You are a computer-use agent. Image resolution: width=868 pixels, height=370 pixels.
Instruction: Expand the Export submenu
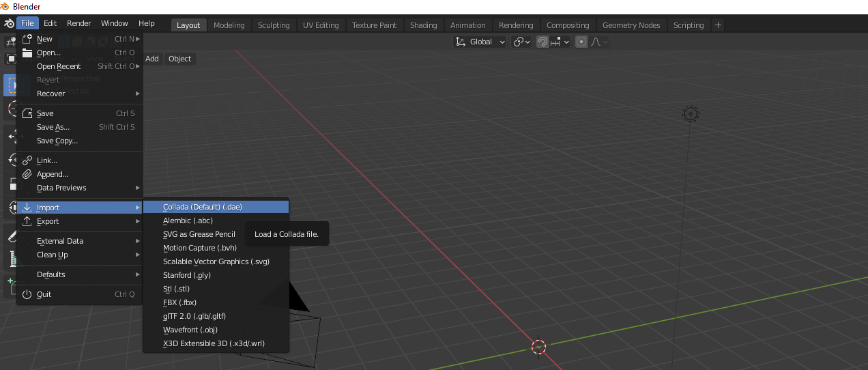[x=79, y=221]
